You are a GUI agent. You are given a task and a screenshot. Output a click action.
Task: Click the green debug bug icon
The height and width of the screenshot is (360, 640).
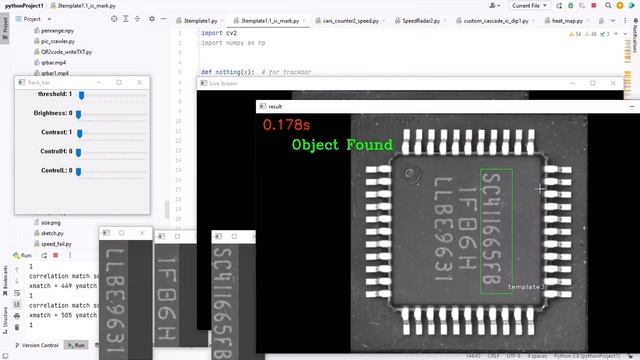571,6
